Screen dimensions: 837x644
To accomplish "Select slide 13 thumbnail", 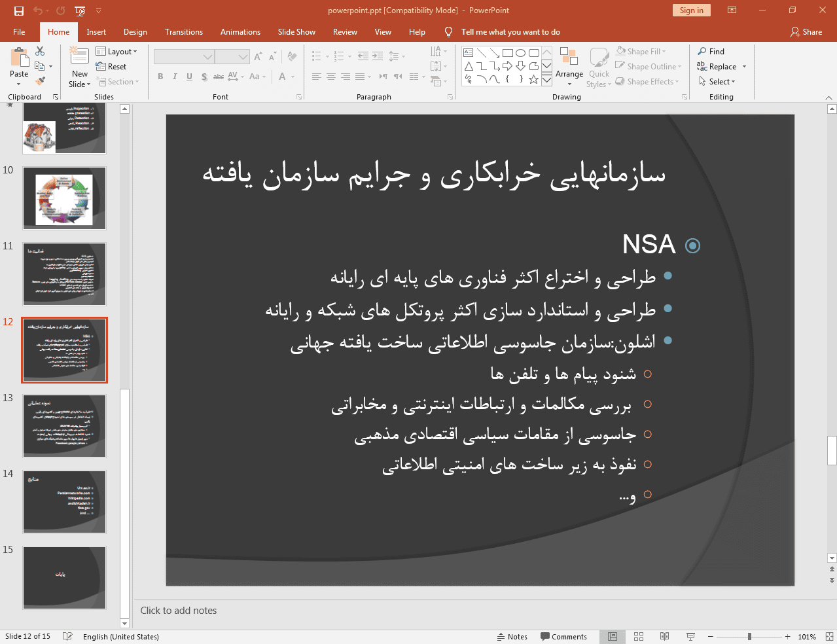I will click(65, 426).
